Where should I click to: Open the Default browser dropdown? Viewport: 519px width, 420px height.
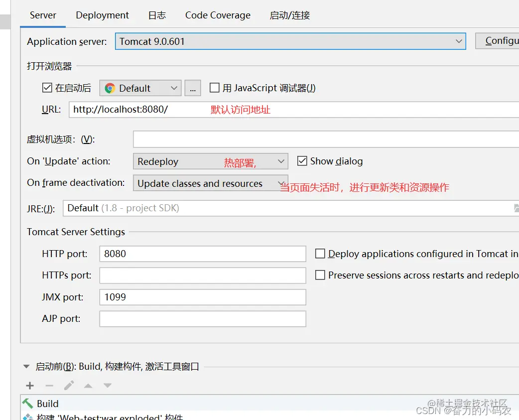(x=140, y=88)
